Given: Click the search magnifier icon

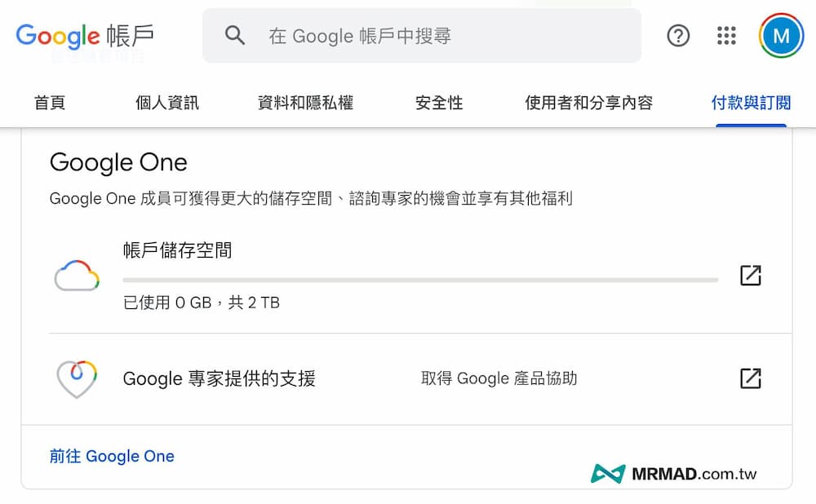Looking at the screenshot, I should 235,36.
